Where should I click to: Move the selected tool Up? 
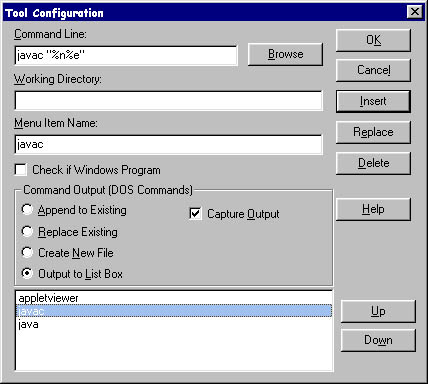point(378,311)
